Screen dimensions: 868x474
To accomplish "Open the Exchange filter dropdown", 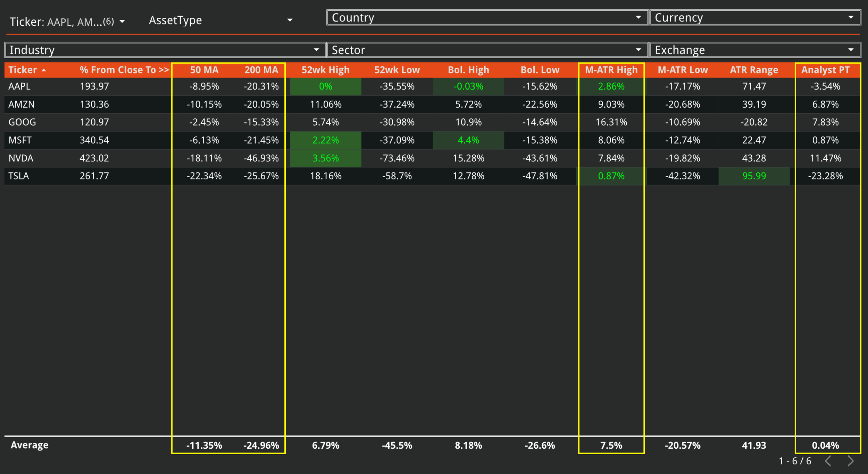I will click(x=851, y=50).
